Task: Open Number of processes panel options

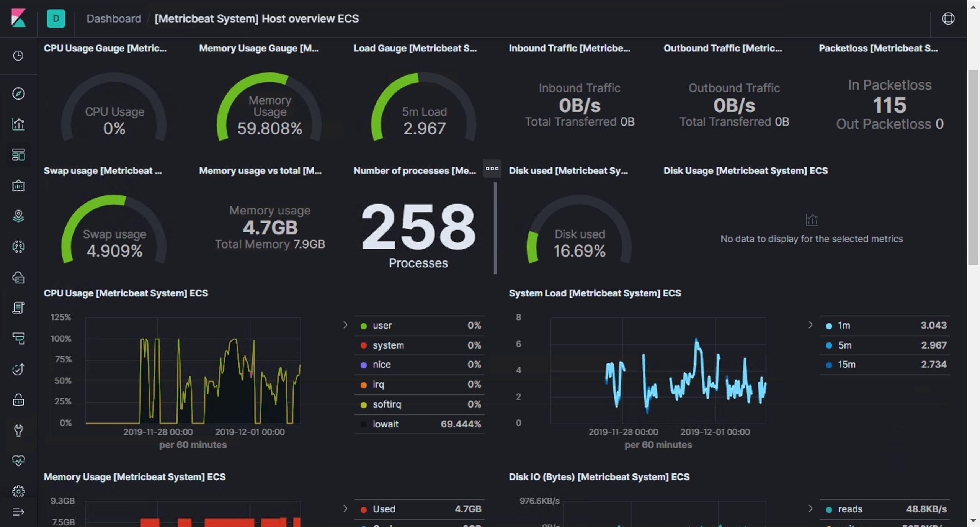Action: click(492, 169)
